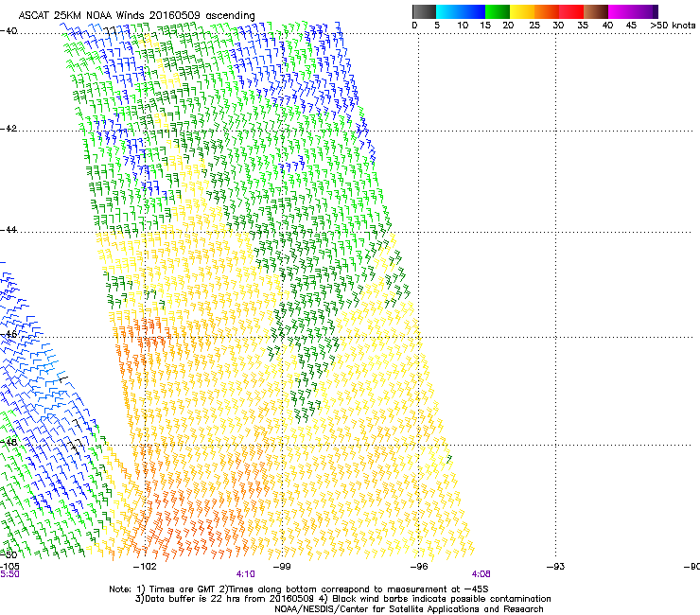Click the purple time stamp '5:50'
The height and width of the screenshot is (615, 700).
pos(9,574)
